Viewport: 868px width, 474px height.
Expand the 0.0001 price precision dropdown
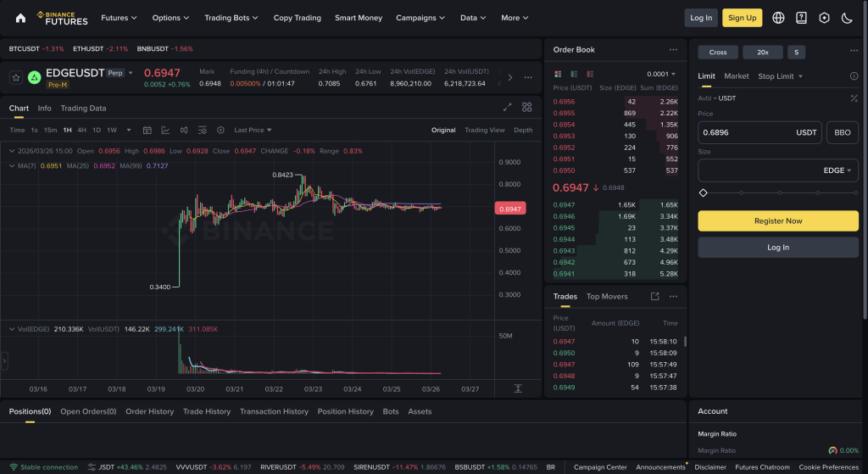[x=661, y=74]
